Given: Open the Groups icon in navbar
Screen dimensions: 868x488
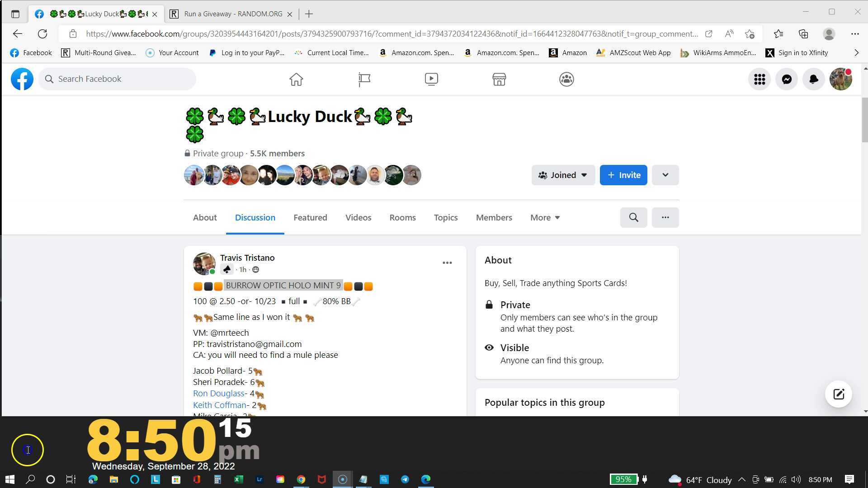Looking at the screenshot, I should pos(566,79).
